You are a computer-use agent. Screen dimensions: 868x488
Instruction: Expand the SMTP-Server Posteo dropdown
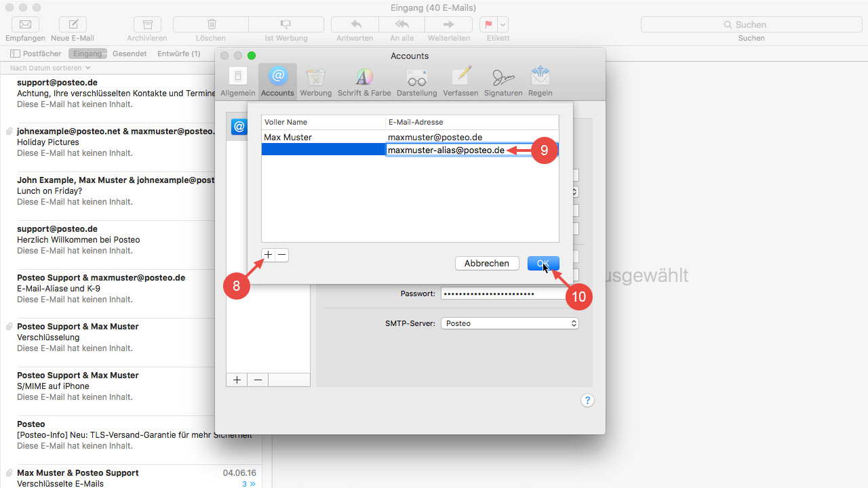[509, 323]
